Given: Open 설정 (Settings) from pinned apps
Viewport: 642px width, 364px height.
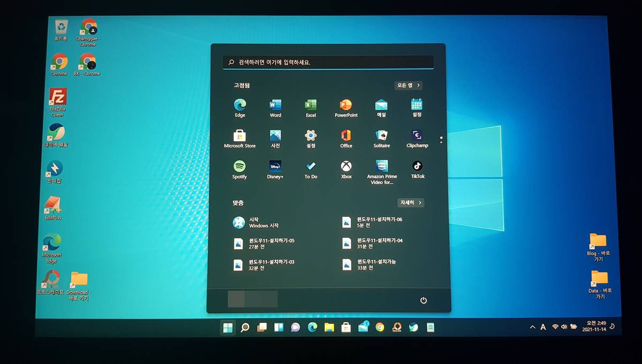Looking at the screenshot, I should (311, 138).
